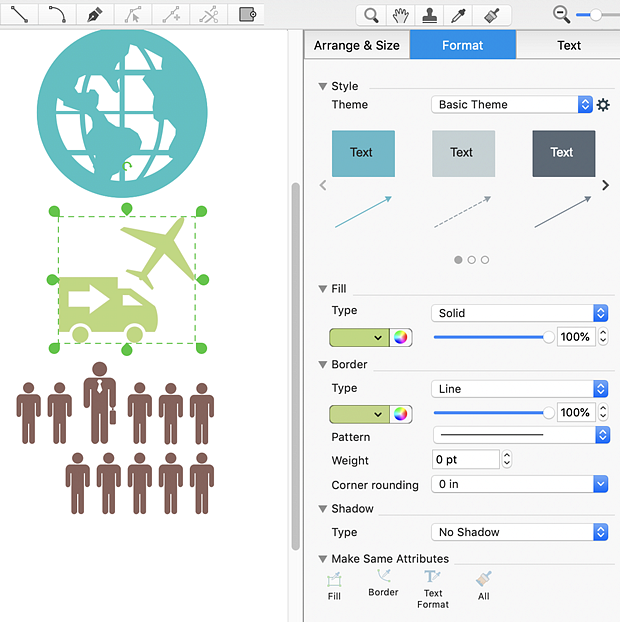Click the Fill opacity stepper arrows
Viewport: 620px width, 622px height.
(x=603, y=337)
